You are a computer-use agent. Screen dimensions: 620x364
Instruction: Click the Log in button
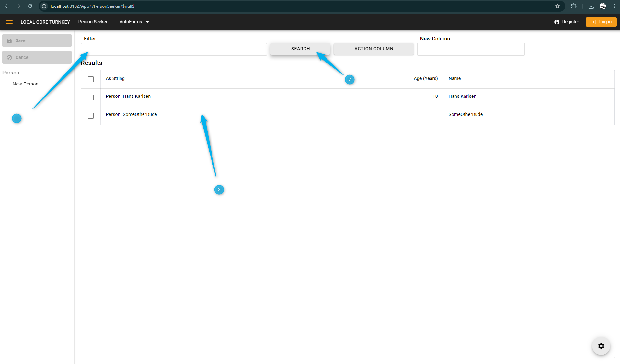coord(601,22)
